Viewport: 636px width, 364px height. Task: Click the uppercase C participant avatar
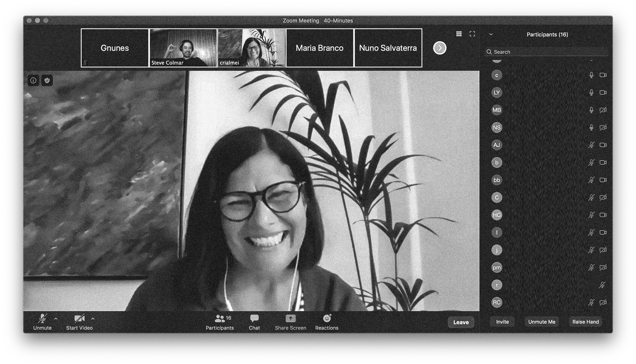coord(497,198)
